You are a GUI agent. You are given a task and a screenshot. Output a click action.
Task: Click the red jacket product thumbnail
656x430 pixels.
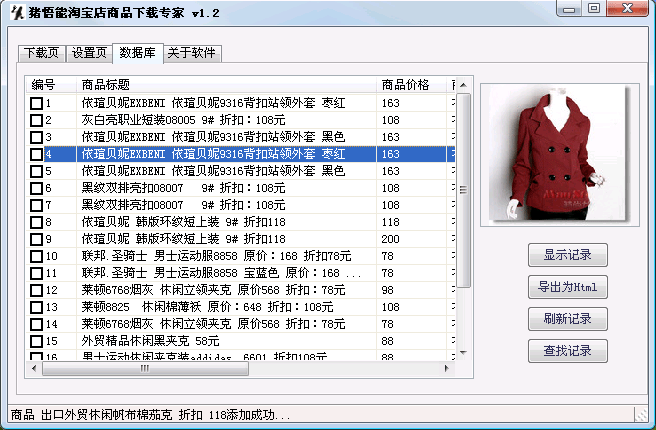560,155
